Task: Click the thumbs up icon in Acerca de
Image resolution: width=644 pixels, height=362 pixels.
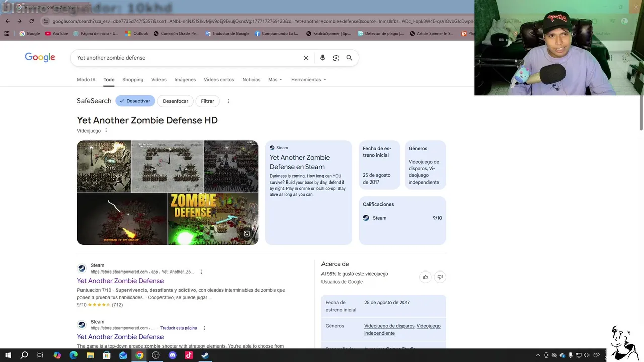Action: pyautogui.click(x=425, y=277)
